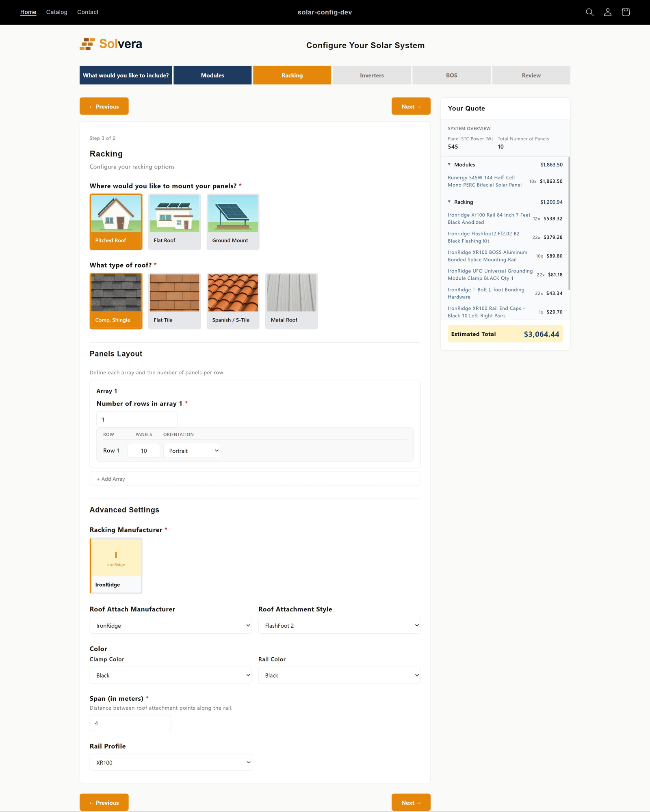Open the Home navigation link
650x812 pixels.
point(28,12)
